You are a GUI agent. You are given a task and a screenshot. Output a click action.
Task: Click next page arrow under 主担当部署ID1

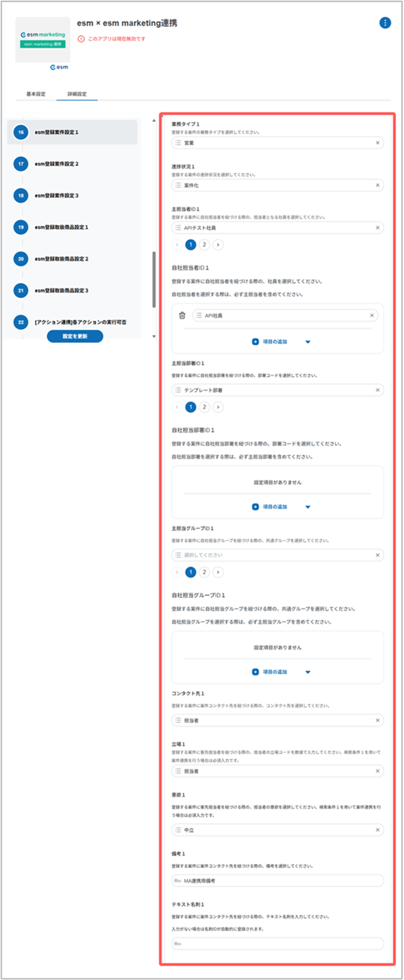tap(218, 407)
